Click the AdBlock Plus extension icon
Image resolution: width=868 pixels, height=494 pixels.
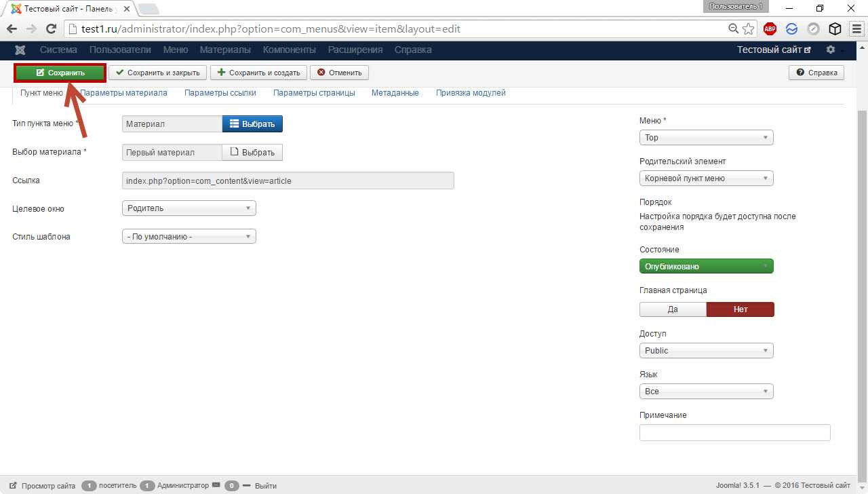pos(770,28)
